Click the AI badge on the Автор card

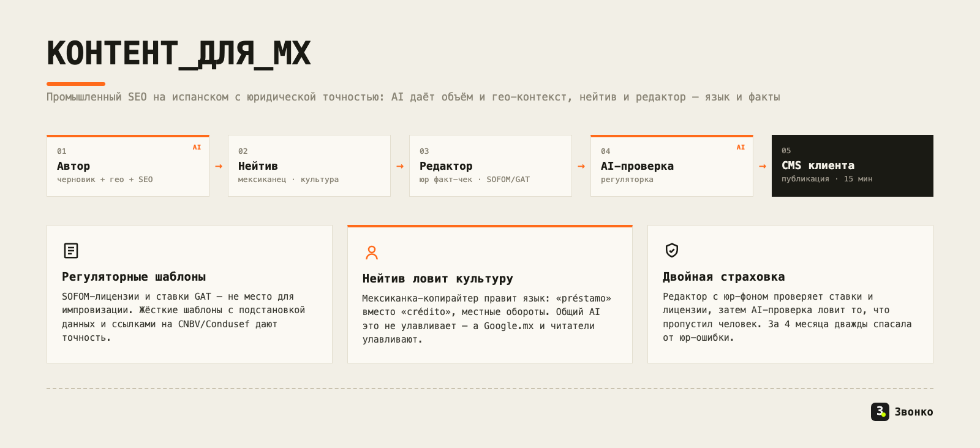click(x=197, y=147)
